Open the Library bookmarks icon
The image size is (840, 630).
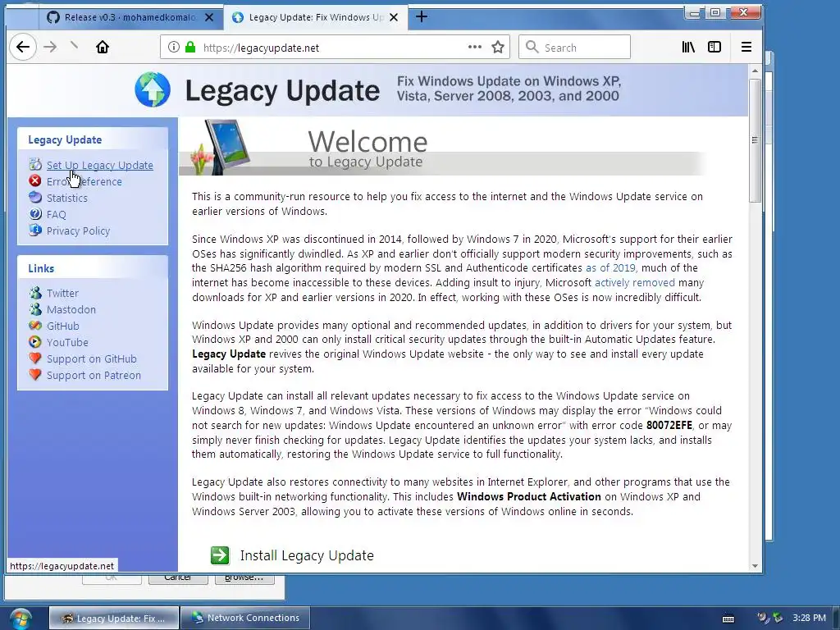click(688, 47)
